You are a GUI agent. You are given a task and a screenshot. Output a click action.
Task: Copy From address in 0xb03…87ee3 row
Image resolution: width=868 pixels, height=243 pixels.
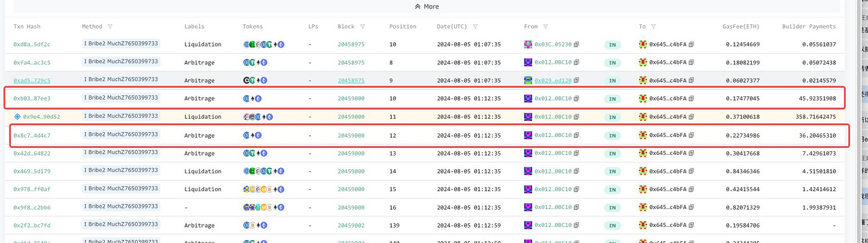coord(576,99)
